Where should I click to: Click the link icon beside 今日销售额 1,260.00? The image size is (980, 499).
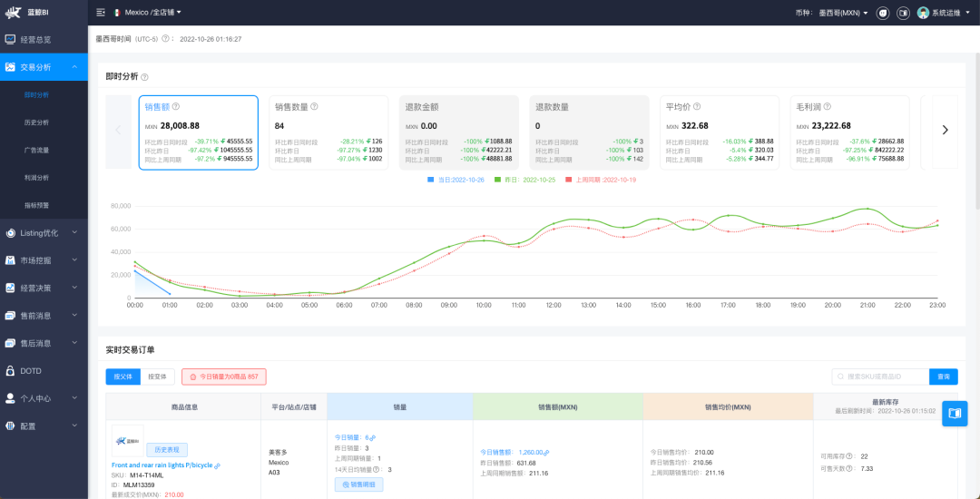[x=546, y=452]
